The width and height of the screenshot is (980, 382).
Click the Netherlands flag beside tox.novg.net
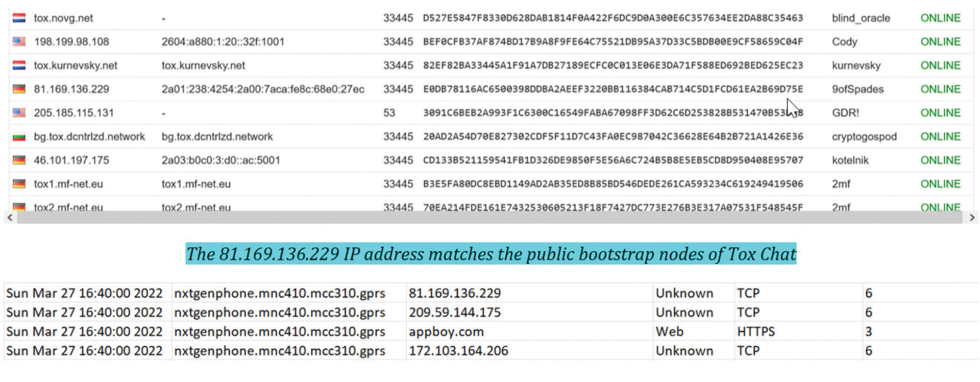point(19,18)
